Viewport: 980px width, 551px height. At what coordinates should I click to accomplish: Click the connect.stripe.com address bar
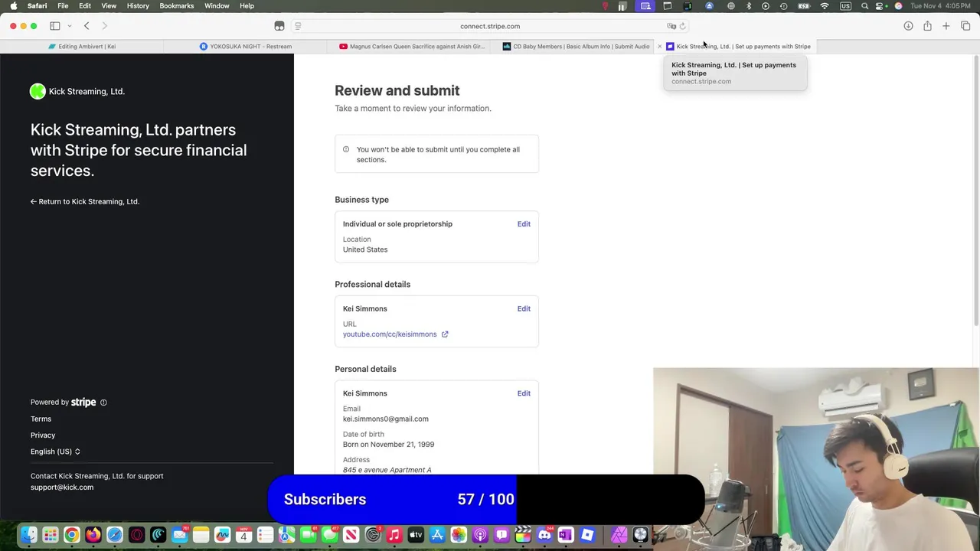tap(490, 26)
